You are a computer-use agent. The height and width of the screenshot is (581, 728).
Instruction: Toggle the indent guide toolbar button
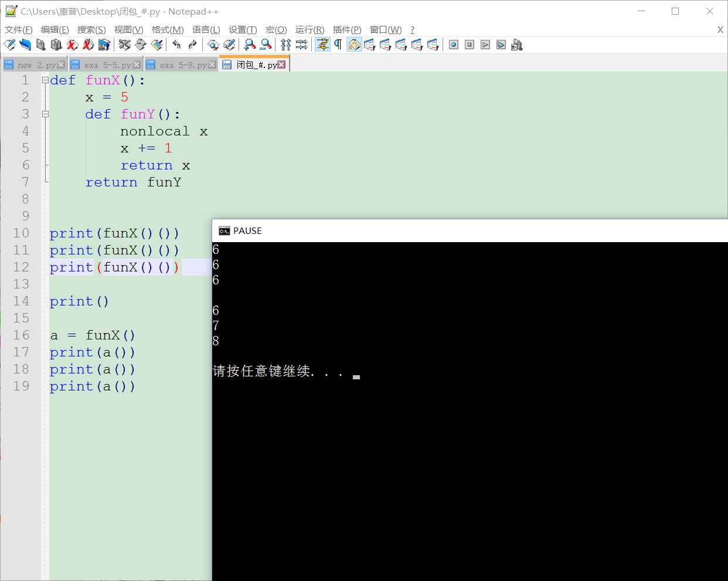(354, 45)
